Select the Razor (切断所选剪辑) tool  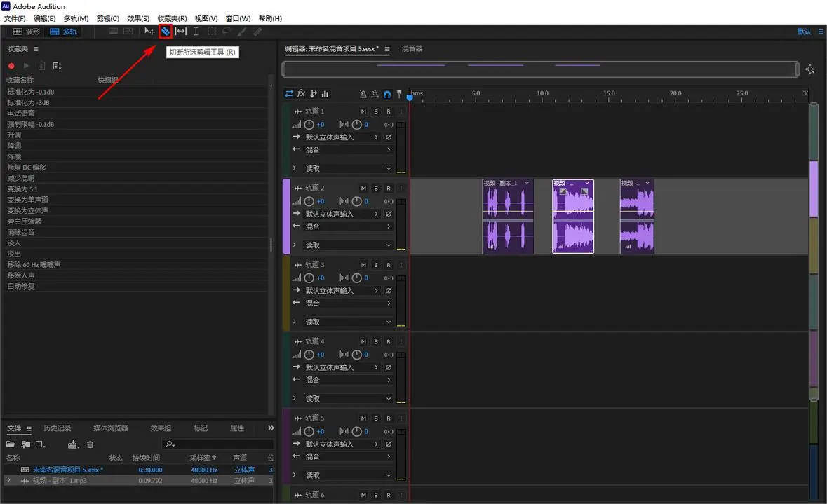pos(166,32)
